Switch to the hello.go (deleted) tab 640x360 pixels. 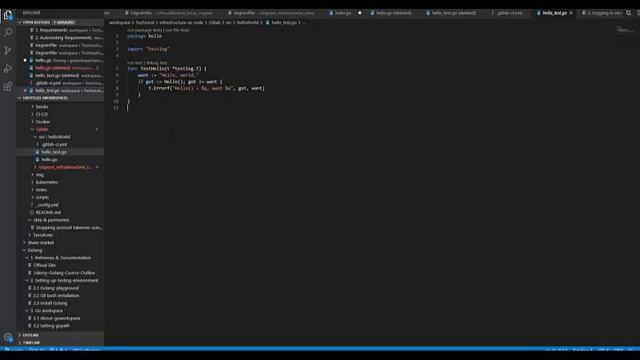point(393,13)
